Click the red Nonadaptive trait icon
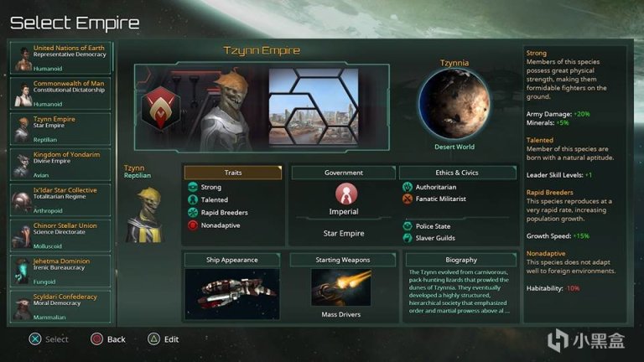 coord(193,225)
